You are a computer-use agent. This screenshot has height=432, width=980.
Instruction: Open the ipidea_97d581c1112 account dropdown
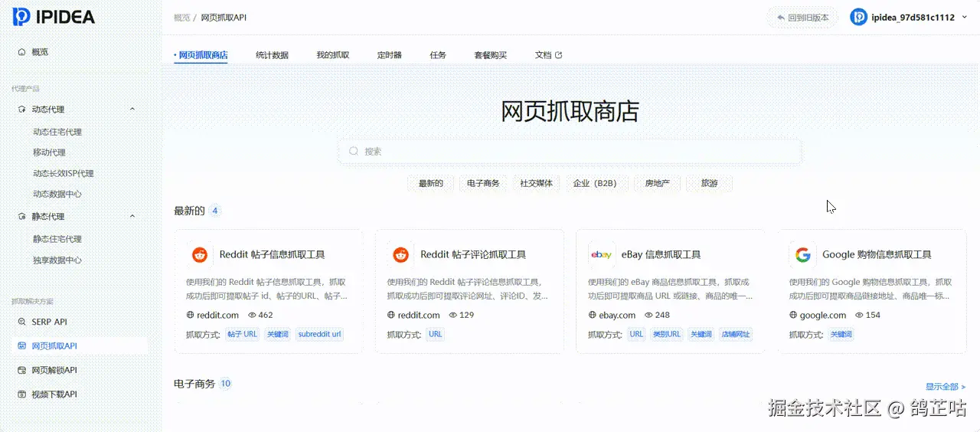(910, 17)
